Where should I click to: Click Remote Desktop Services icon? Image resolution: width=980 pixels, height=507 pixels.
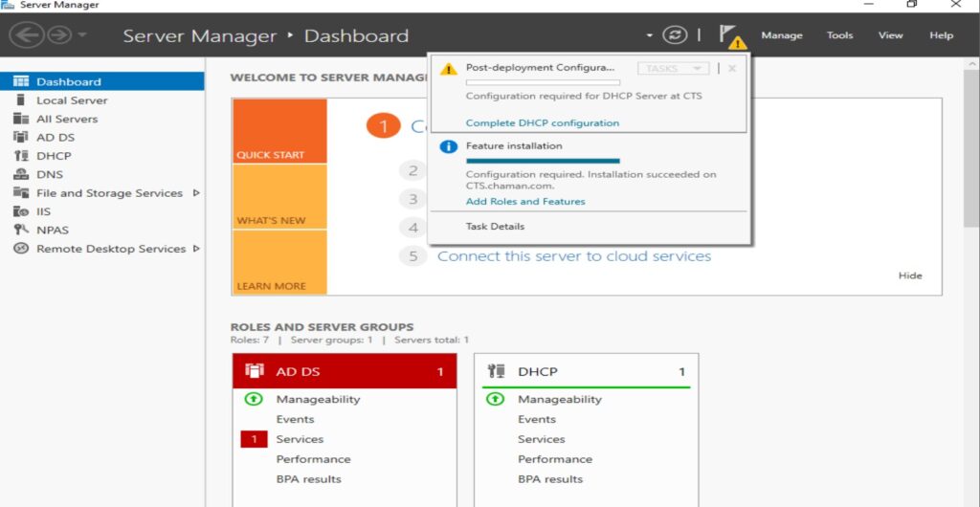tap(21, 249)
